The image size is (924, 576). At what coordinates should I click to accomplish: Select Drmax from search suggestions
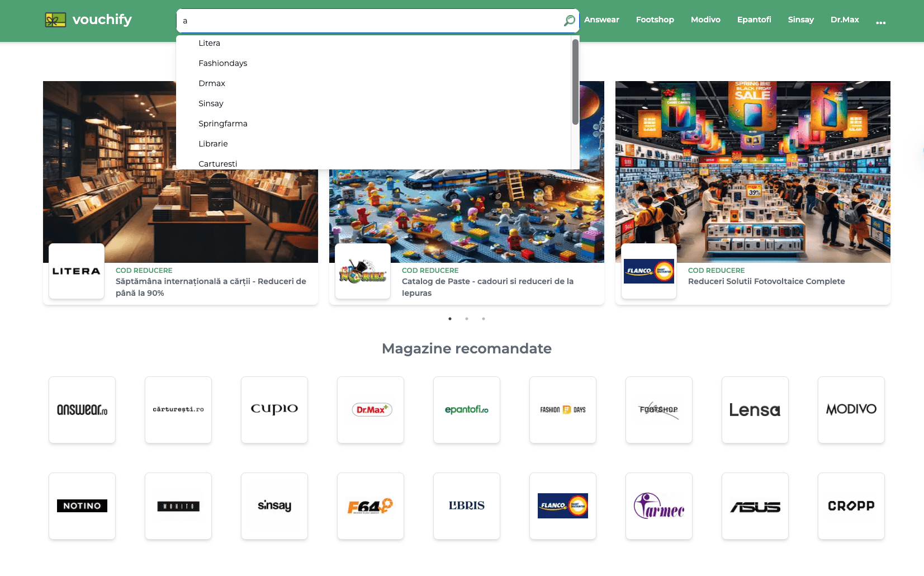click(373, 83)
